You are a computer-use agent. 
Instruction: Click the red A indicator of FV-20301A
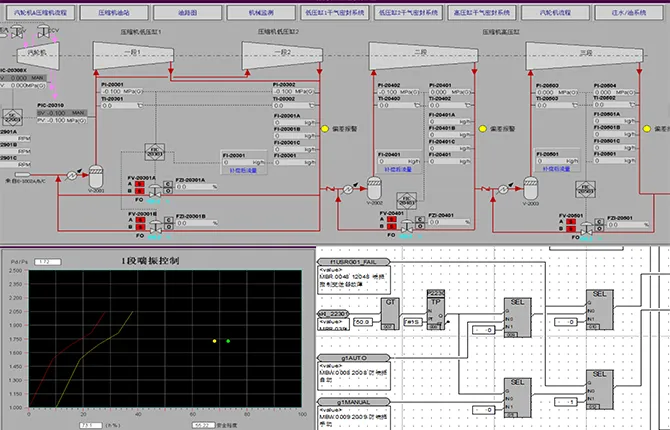pos(139,184)
